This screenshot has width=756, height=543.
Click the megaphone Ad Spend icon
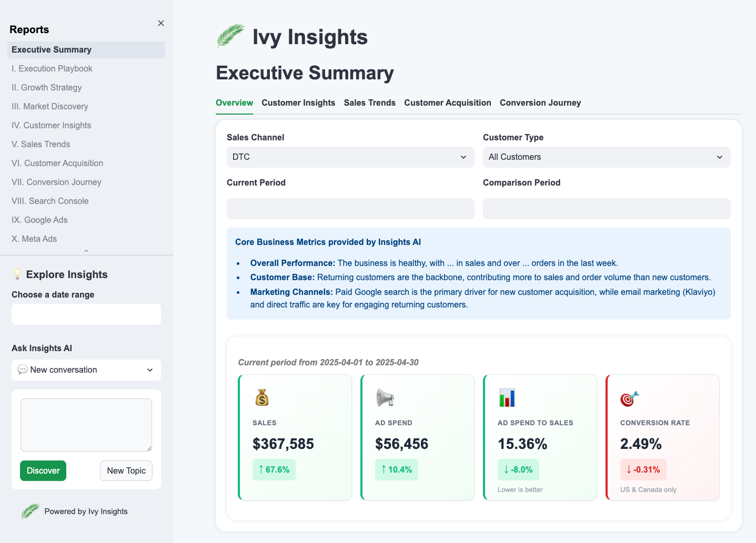click(x=385, y=398)
